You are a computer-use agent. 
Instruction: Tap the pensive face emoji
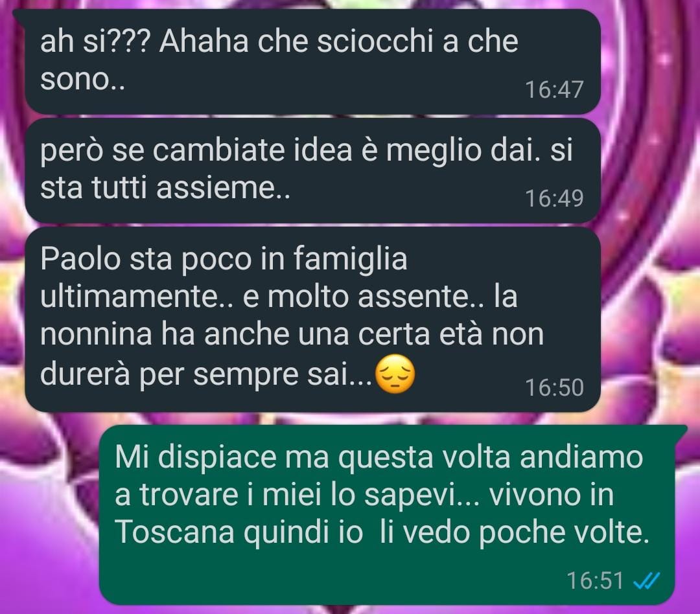pyautogui.click(x=395, y=374)
